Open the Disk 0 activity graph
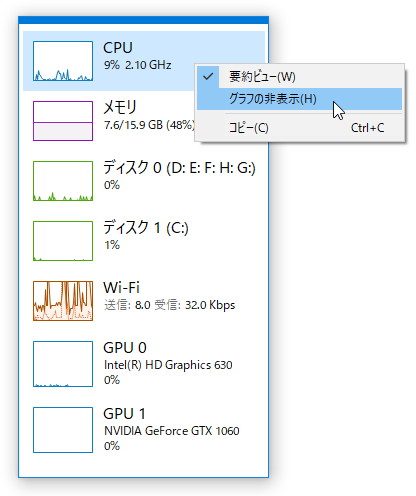Screen dimensions: 416x496 pyautogui.click(x=63, y=181)
